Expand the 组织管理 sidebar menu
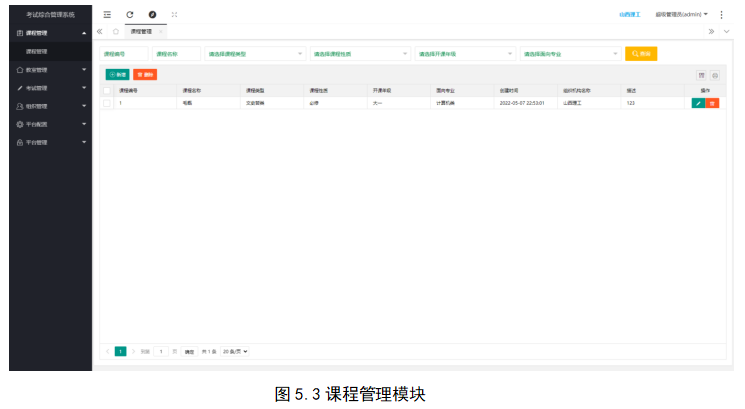745x409 pixels. [50, 106]
